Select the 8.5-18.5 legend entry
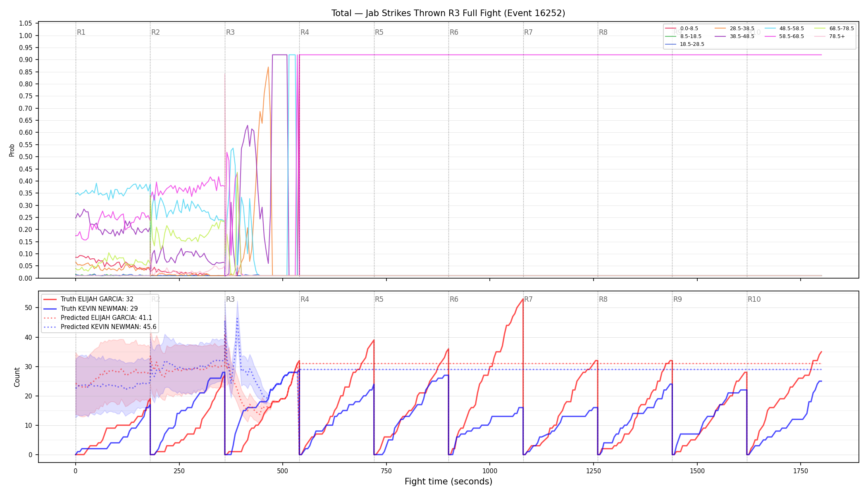868x496 pixels. [x=683, y=36]
